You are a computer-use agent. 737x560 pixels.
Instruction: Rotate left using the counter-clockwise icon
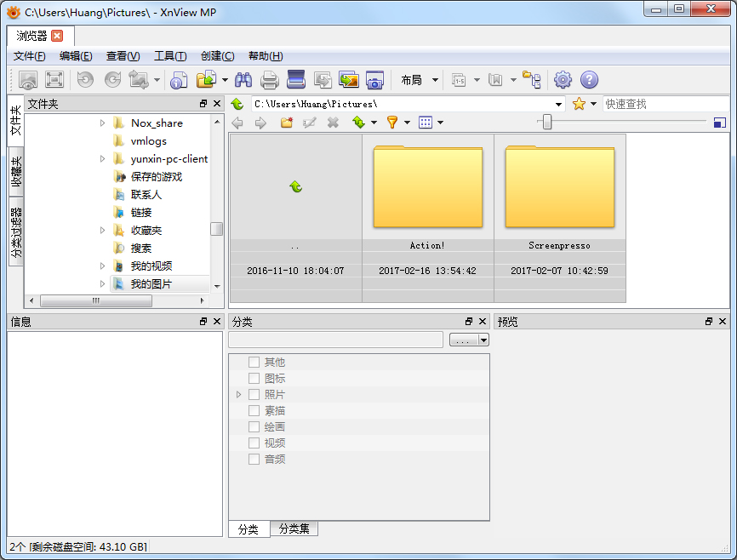(x=85, y=79)
